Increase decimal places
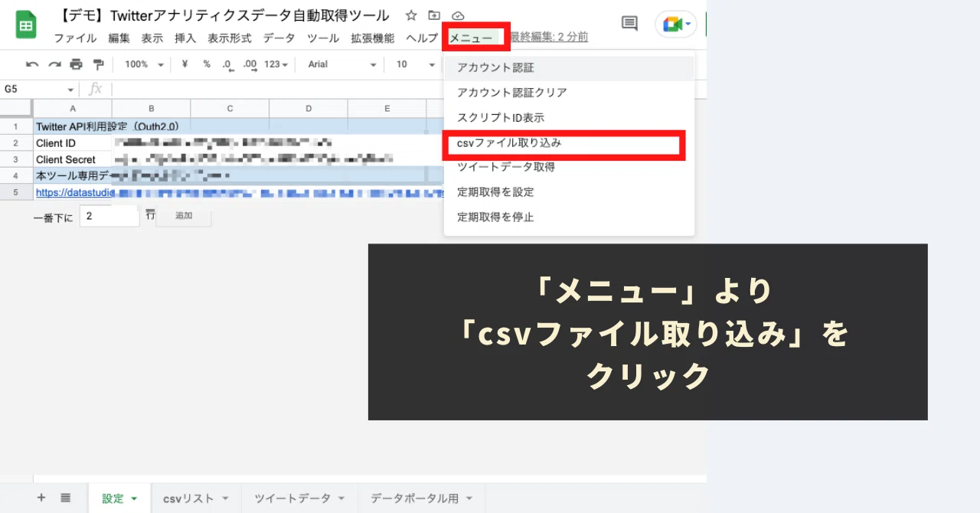The image size is (980, 513). [x=250, y=64]
